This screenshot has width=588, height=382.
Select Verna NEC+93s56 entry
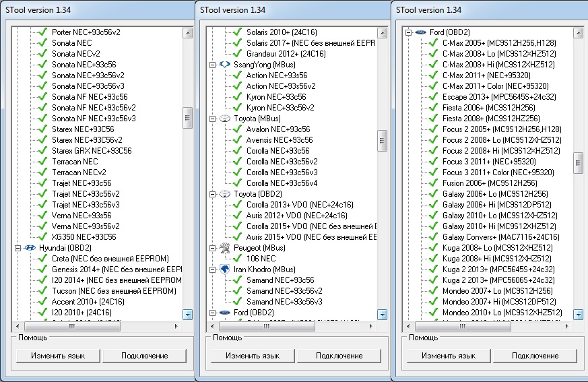pos(81,216)
